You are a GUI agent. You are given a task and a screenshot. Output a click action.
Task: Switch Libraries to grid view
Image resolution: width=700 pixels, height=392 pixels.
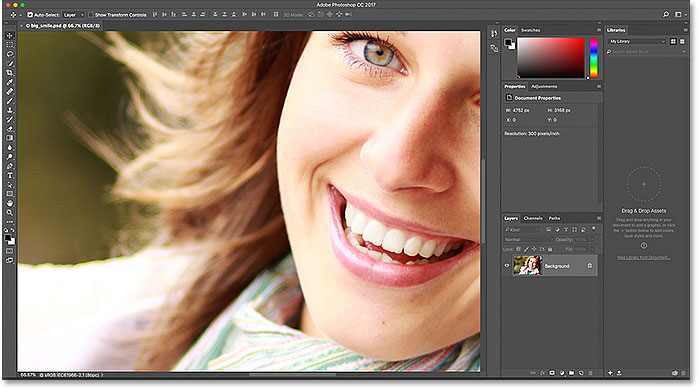click(673, 42)
